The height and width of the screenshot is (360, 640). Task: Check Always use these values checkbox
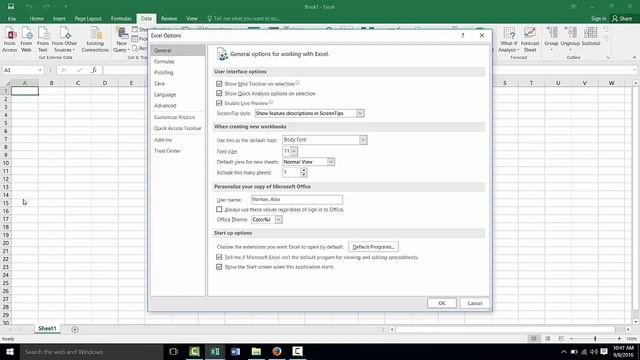pyautogui.click(x=219, y=209)
